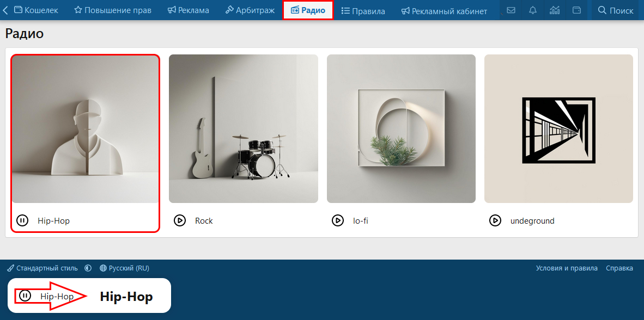Go back with the left chevron arrow

coord(5,10)
